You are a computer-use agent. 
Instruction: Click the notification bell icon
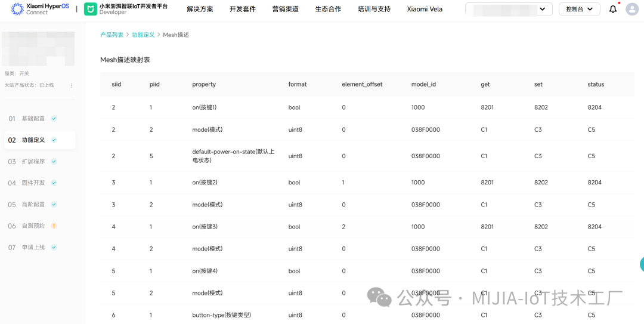tap(612, 9)
